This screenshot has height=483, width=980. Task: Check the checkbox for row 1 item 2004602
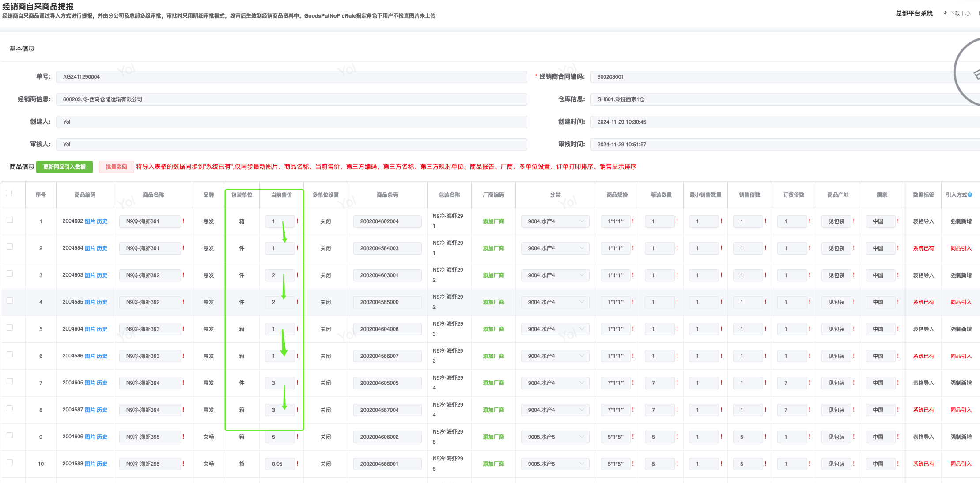pyautogui.click(x=10, y=220)
